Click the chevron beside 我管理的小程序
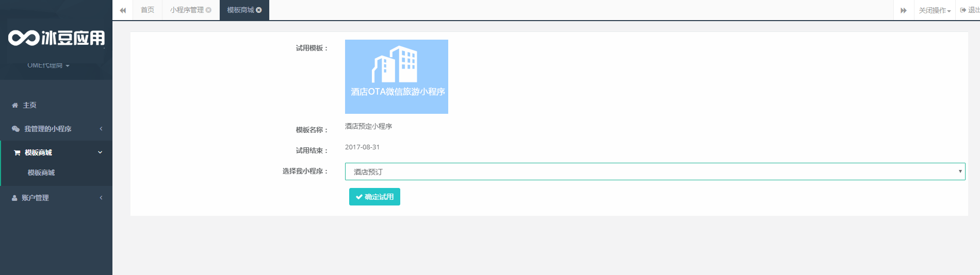Screen dimensions: 980x275 (101, 129)
